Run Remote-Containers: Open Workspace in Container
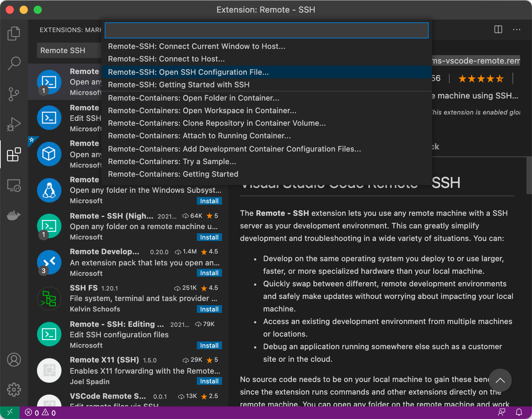Viewport: 532px width, 419px height. (267, 111)
